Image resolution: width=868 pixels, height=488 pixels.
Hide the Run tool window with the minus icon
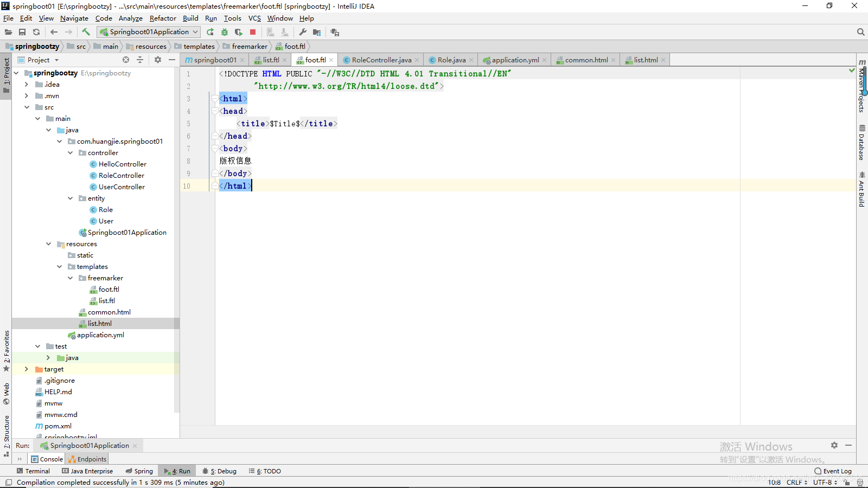pyautogui.click(x=848, y=445)
